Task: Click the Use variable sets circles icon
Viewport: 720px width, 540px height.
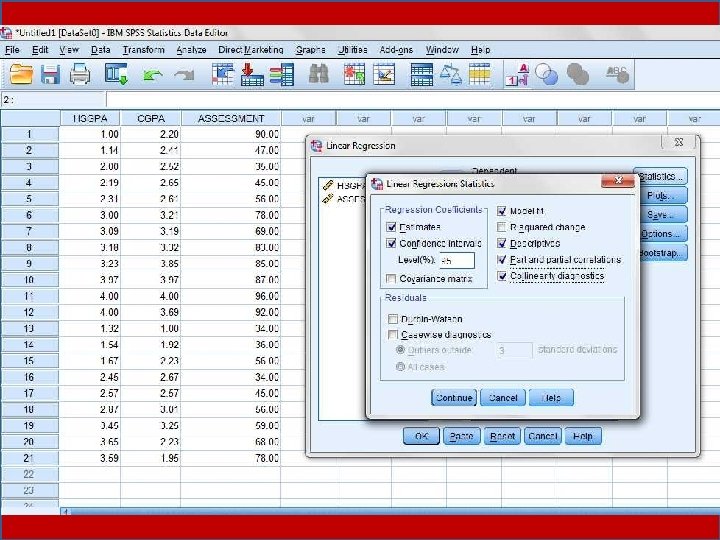Action: pos(546,74)
